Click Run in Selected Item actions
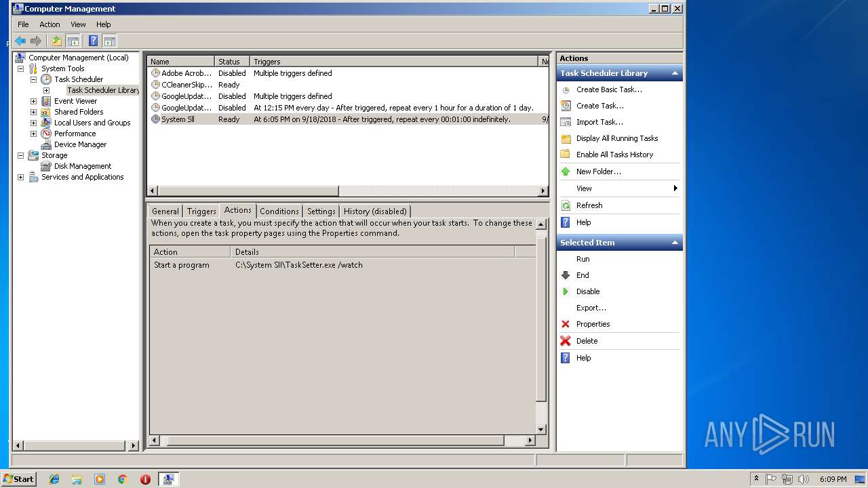 coord(583,259)
